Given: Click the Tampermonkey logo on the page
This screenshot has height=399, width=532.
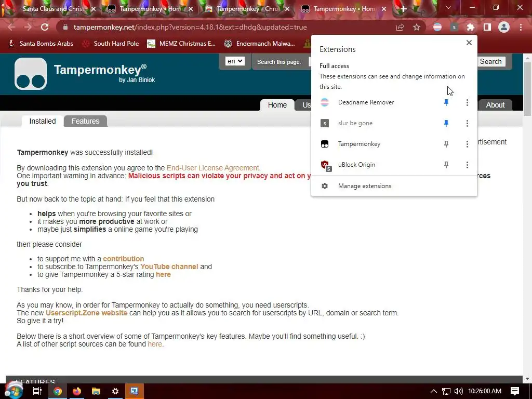Looking at the screenshot, I should [31, 74].
